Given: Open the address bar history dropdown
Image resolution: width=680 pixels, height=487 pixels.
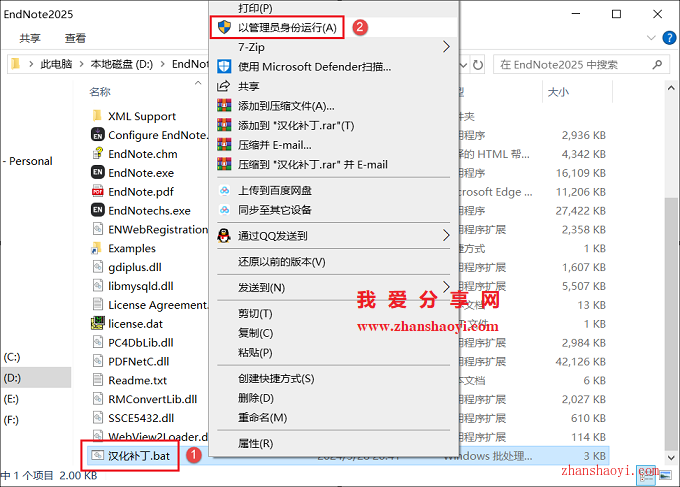Looking at the screenshot, I should point(464,65).
